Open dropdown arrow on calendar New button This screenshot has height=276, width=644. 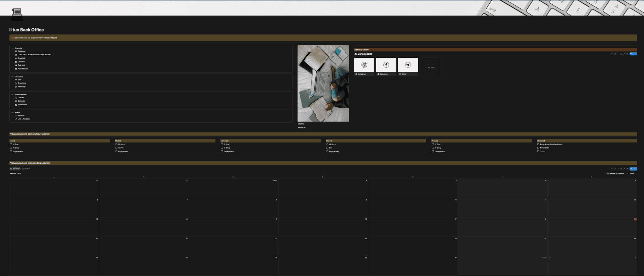pos(636,169)
